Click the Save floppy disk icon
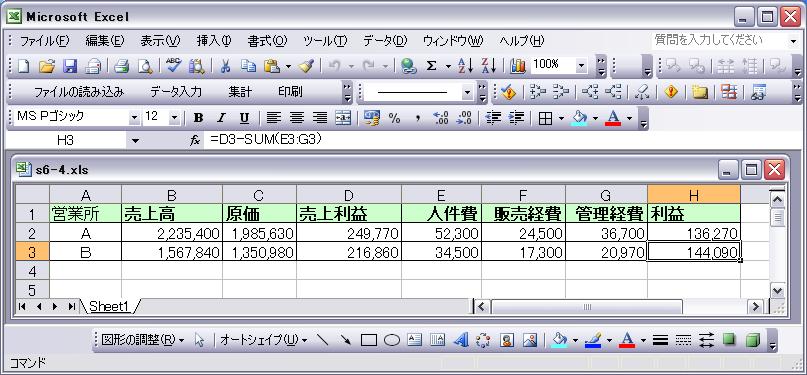 point(69,66)
